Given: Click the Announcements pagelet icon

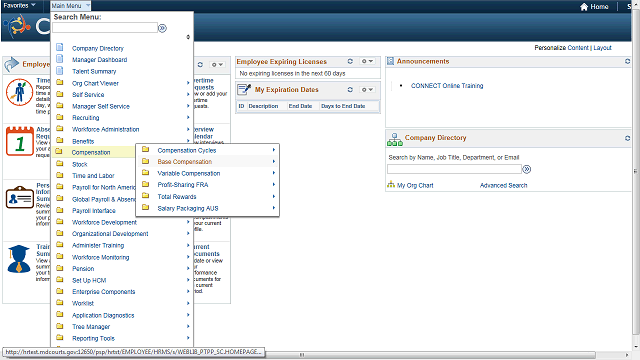Looking at the screenshot, I should tap(391, 61).
